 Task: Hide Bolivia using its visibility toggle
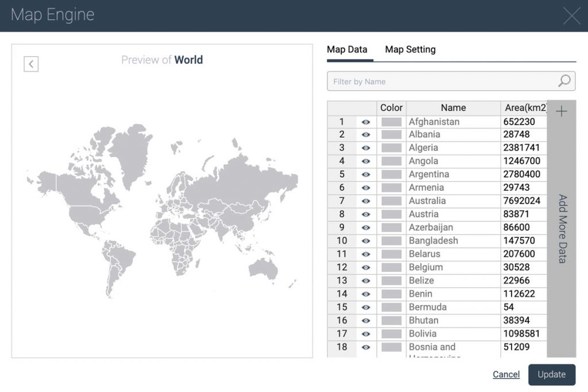pos(366,333)
